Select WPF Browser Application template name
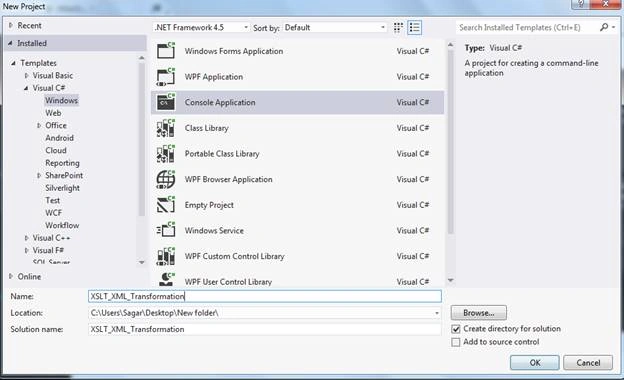624x380 pixels. click(228, 179)
